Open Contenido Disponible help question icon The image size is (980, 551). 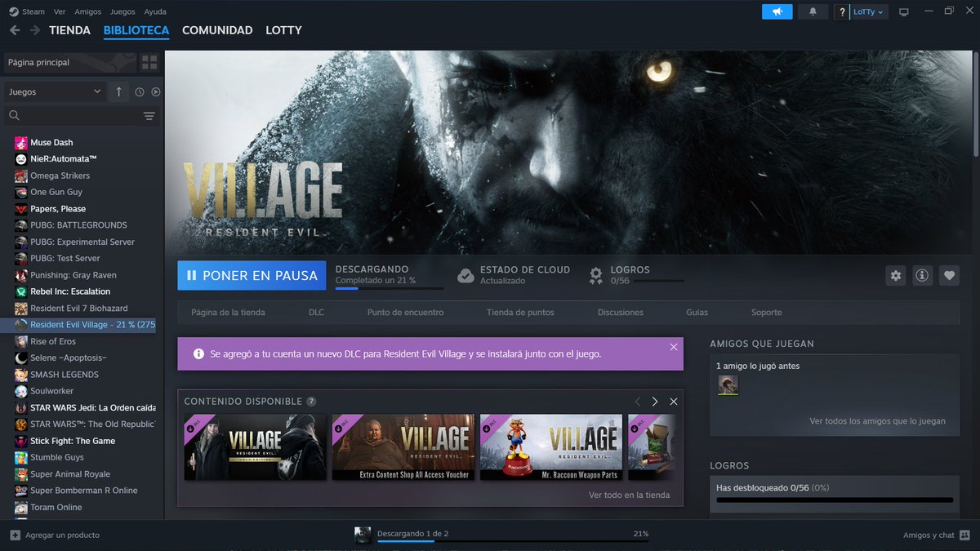pos(311,402)
